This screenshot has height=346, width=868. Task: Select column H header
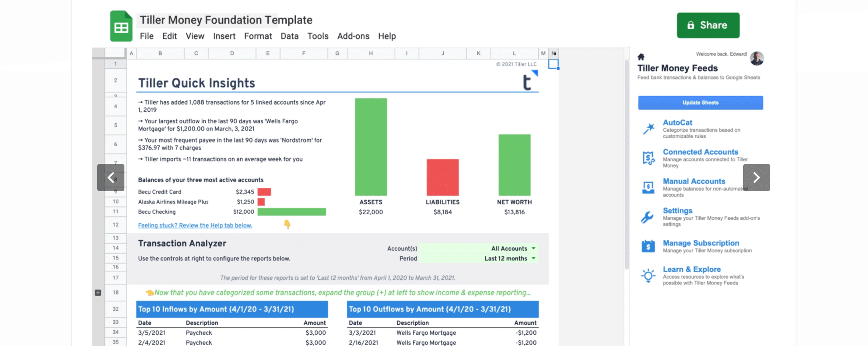coord(371,53)
